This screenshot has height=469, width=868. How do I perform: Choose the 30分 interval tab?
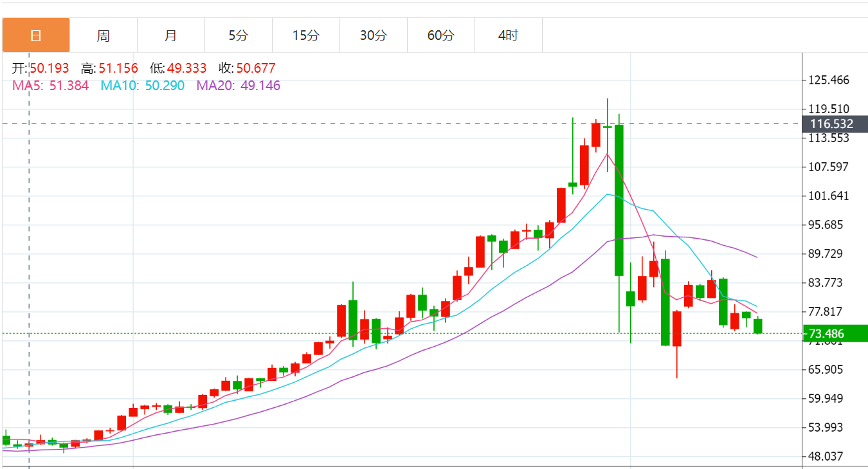pyautogui.click(x=373, y=35)
